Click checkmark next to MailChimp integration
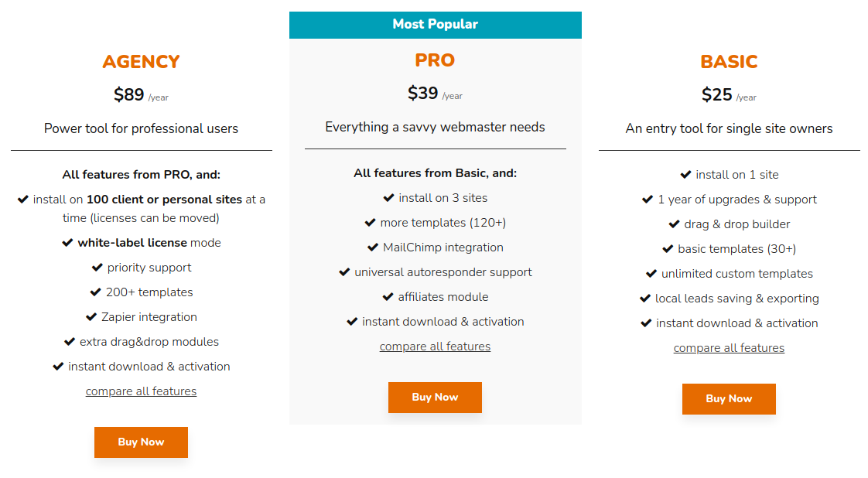The width and height of the screenshot is (868, 478). pos(373,248)
